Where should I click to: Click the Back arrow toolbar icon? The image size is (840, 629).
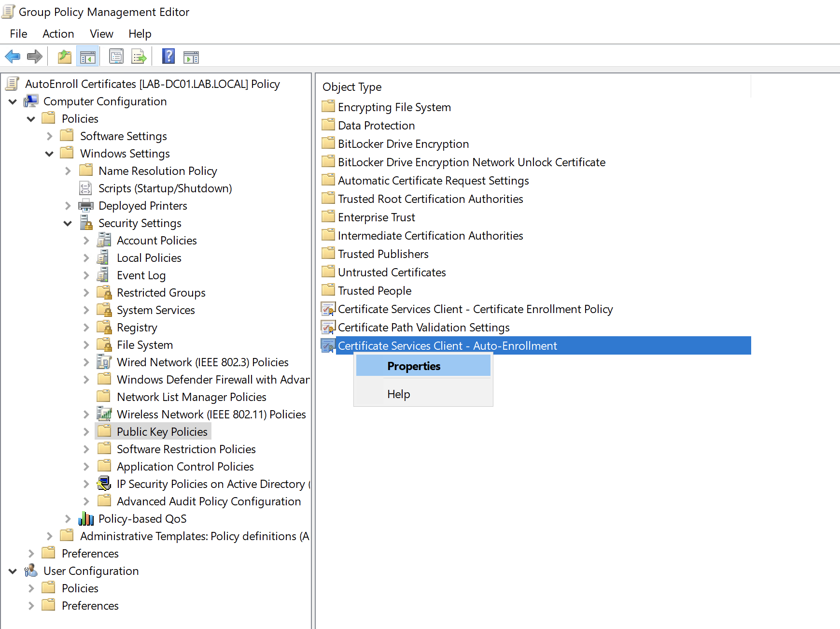coord(13,57)
